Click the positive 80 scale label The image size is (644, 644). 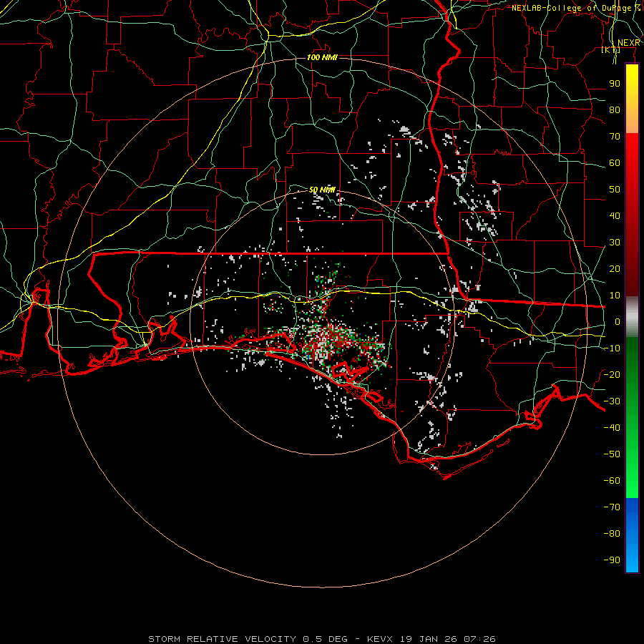coord(615,109)
